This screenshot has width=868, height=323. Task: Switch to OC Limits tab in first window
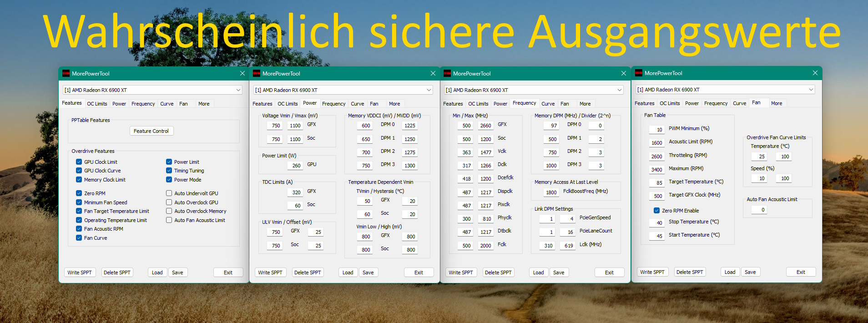click(97, 104)
